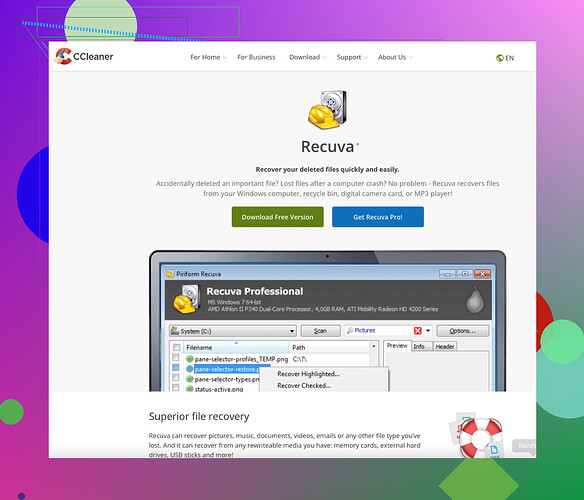
Task: Click the Piriform pear logo icon
Action: (x=475, y=300)
